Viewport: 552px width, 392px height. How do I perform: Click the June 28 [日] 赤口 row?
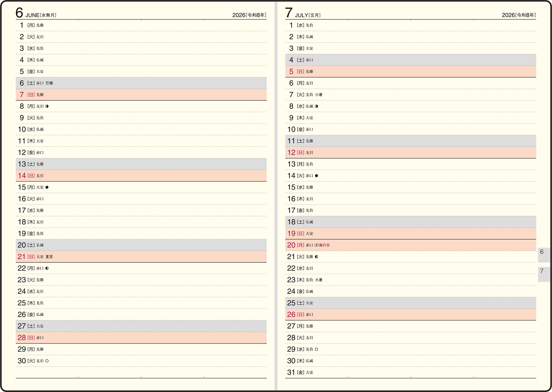pyautogui.click(x=141, y=338)
